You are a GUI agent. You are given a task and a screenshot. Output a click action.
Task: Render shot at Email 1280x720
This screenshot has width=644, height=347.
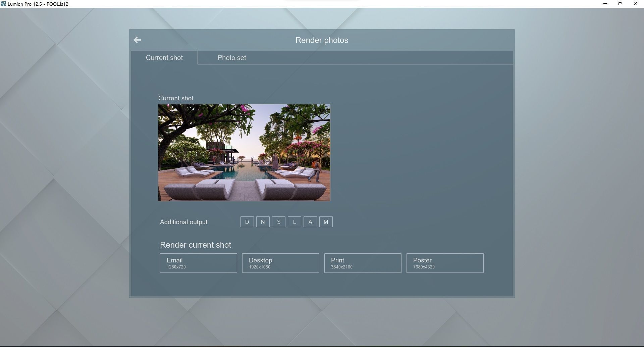(x=199, y=263)
